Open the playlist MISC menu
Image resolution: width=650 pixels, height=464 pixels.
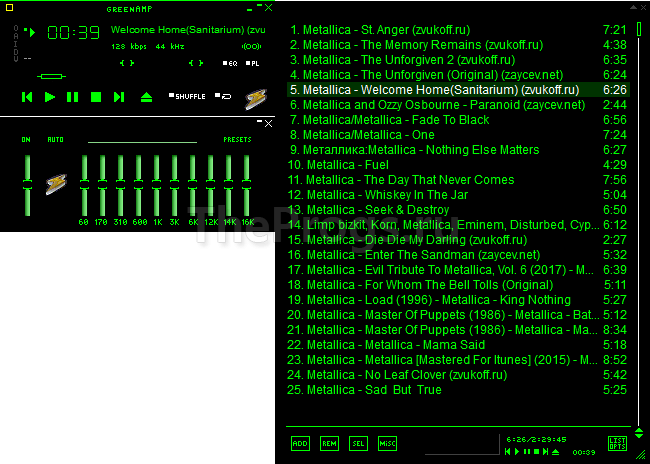coord(387,443)
